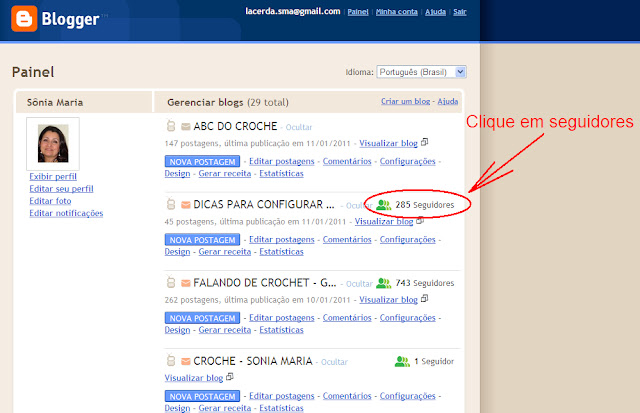Click ABC DO CROCHE blog title

point(235,126)
